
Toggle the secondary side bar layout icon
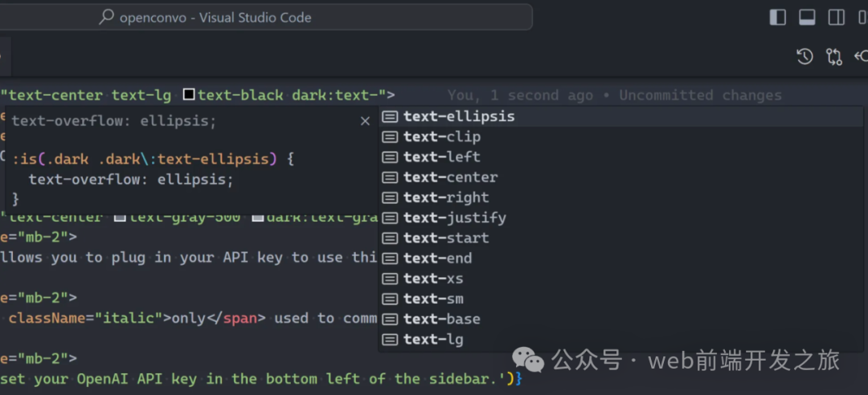pyautogui.click(x=837, y=17)
